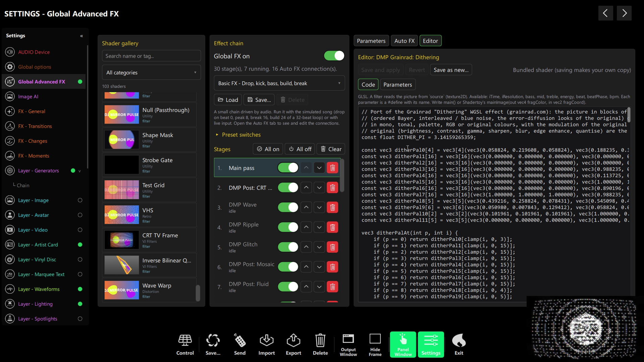Click the shader gallery scrollbar

point(198,293)
